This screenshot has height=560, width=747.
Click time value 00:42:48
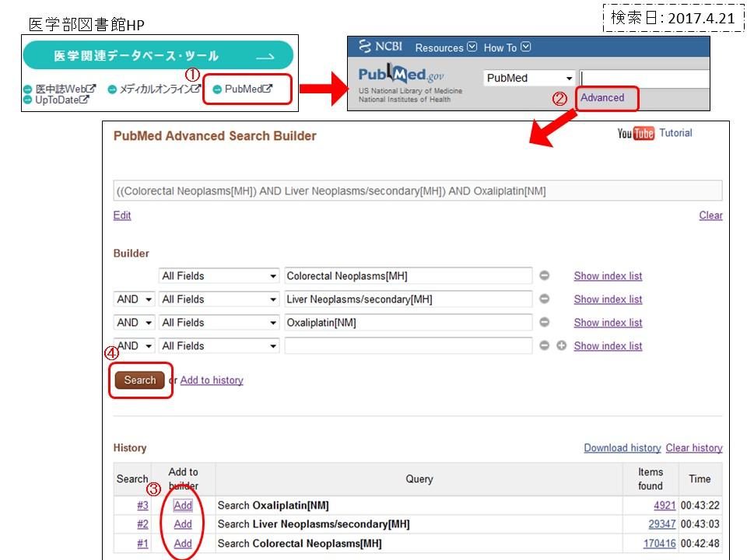coord(700,544)
